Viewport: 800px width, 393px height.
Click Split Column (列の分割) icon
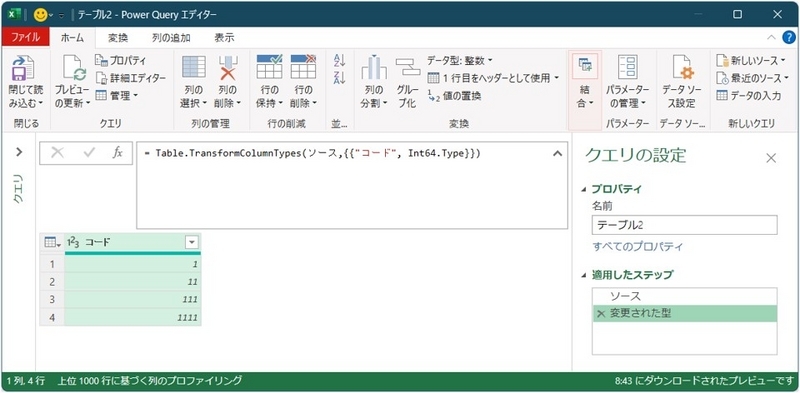click(x=374, y=67)
